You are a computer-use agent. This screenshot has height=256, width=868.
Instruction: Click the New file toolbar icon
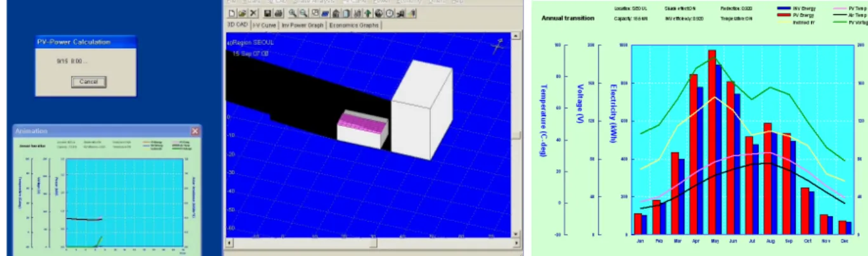point(232,13)
